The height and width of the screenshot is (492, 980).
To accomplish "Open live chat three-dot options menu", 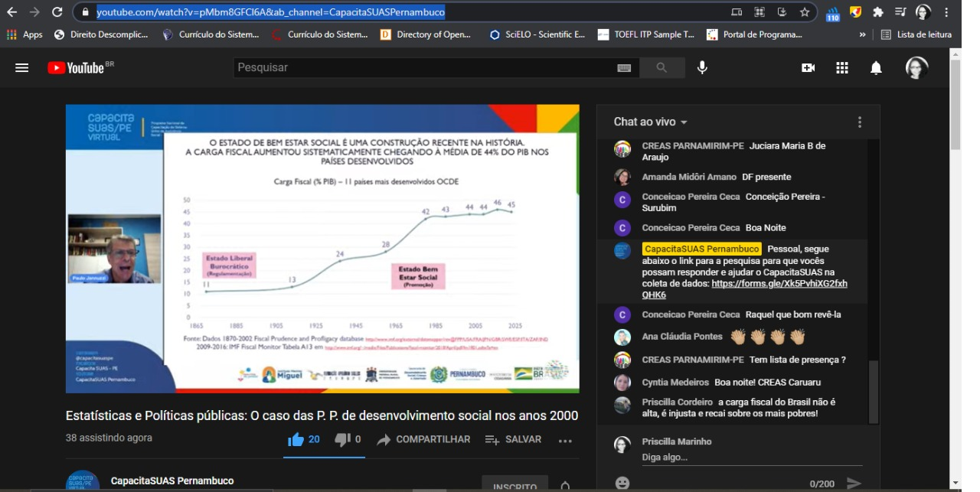I will click(x=860, y=122).
